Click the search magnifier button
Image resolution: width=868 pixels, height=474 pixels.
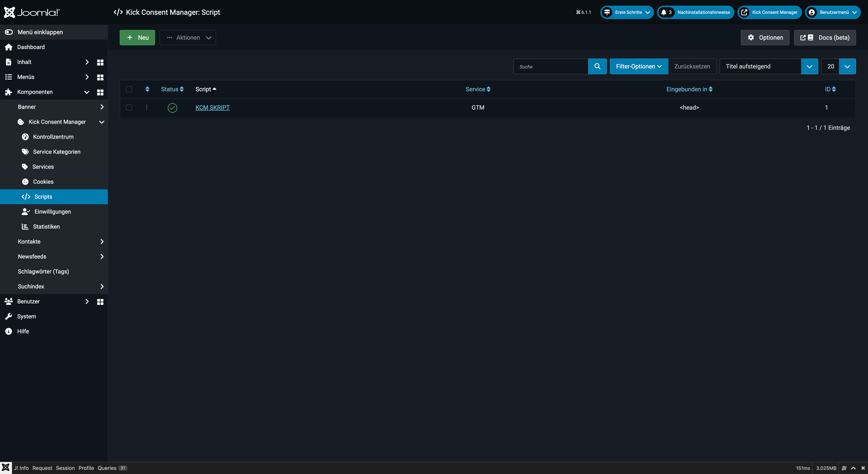click(x=597, y=66)
